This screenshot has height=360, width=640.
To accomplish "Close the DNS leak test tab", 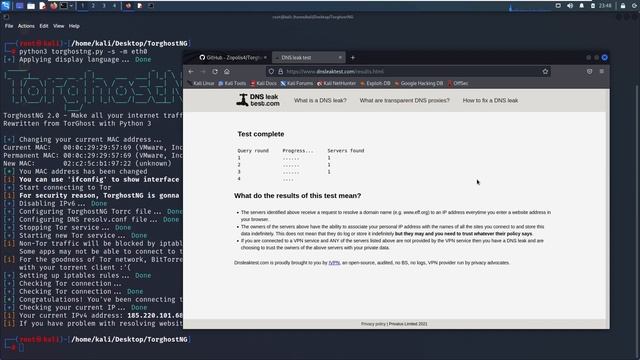I will click(340, 58).
